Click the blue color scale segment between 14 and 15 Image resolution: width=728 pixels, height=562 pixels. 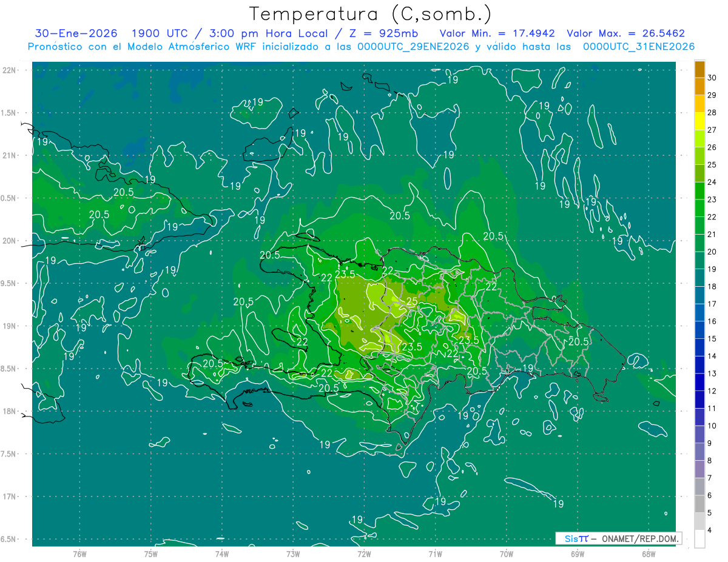pyautogui.click(x=699, y=347)
